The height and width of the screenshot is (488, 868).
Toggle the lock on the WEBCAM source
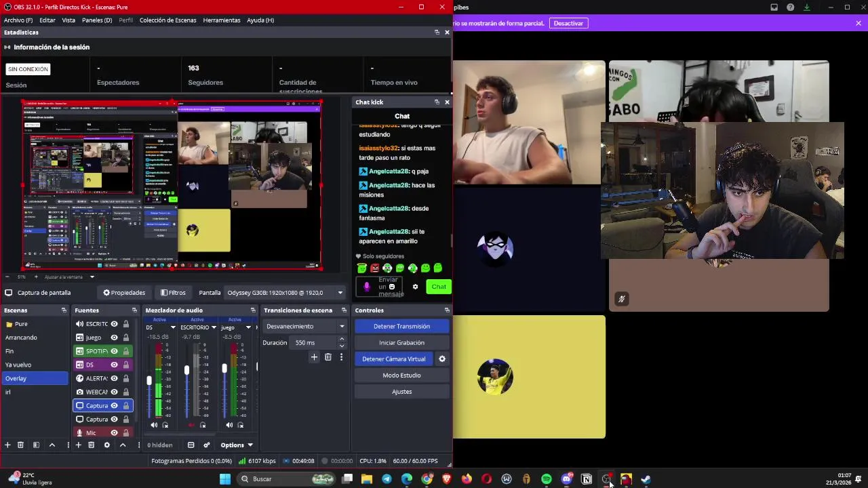coord(125,392)
